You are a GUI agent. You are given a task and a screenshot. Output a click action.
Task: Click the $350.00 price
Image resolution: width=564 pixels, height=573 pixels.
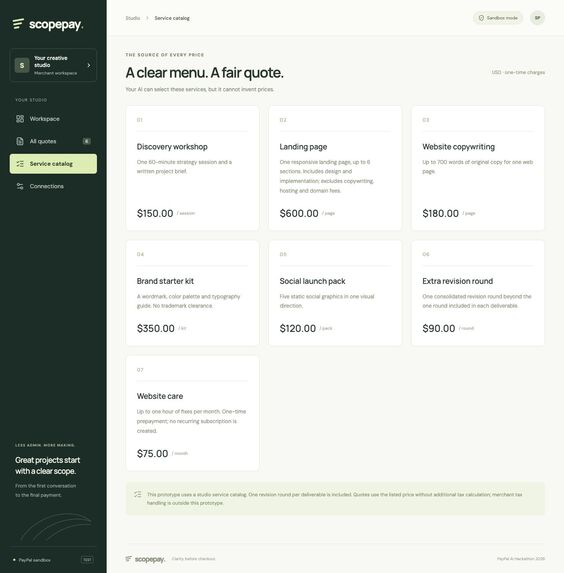coord(156,329)
